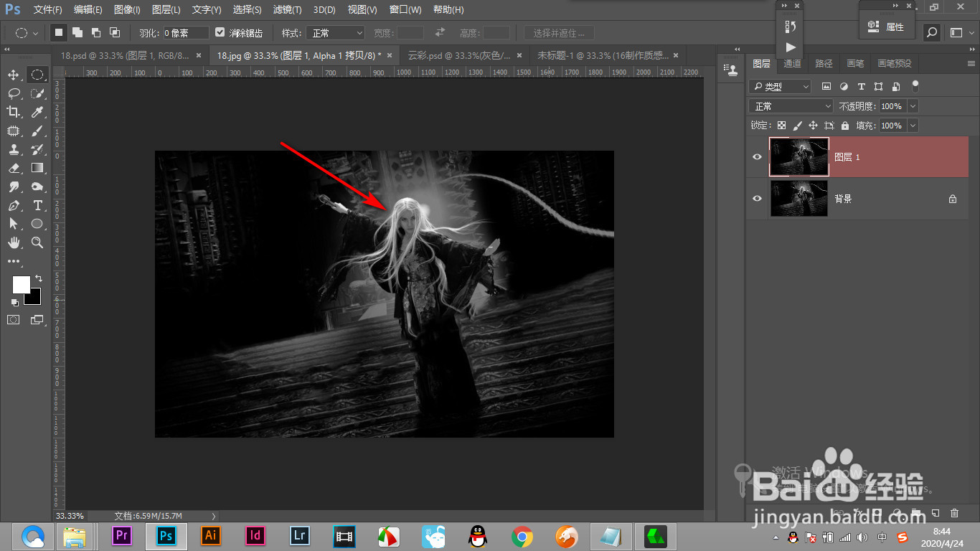This screenshot has height=551, width=980.
Task: Choose Subtract from Selection mode
Action: click(96, 32)
